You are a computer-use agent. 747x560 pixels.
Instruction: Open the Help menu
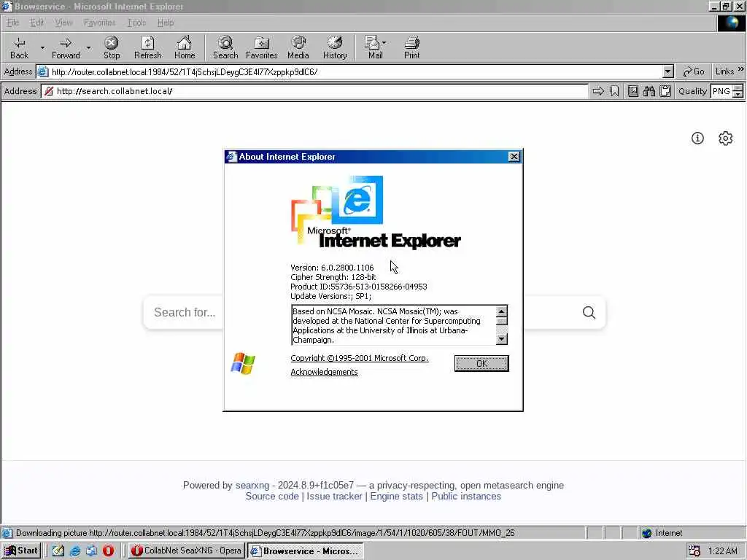(x=166, y=23)
